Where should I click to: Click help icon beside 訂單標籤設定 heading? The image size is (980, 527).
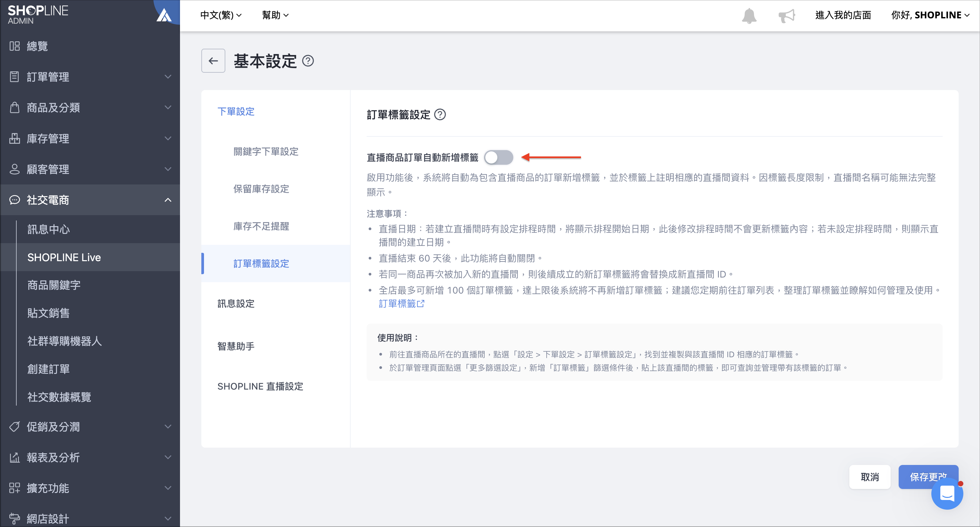(440, 115)
